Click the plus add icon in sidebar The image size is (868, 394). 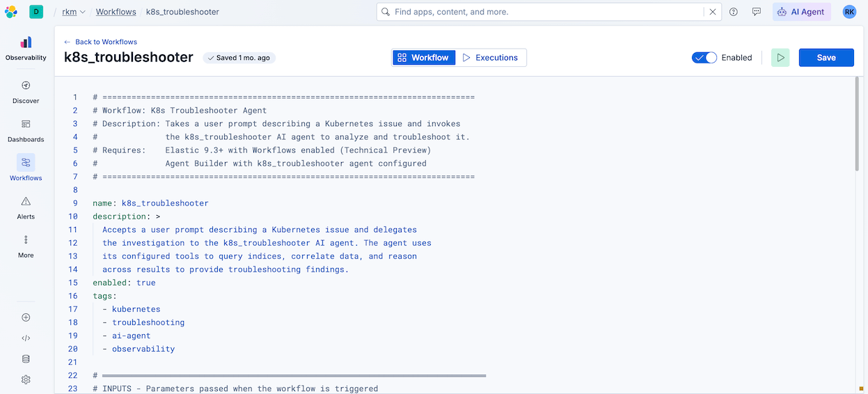click(x=26, y=317)
